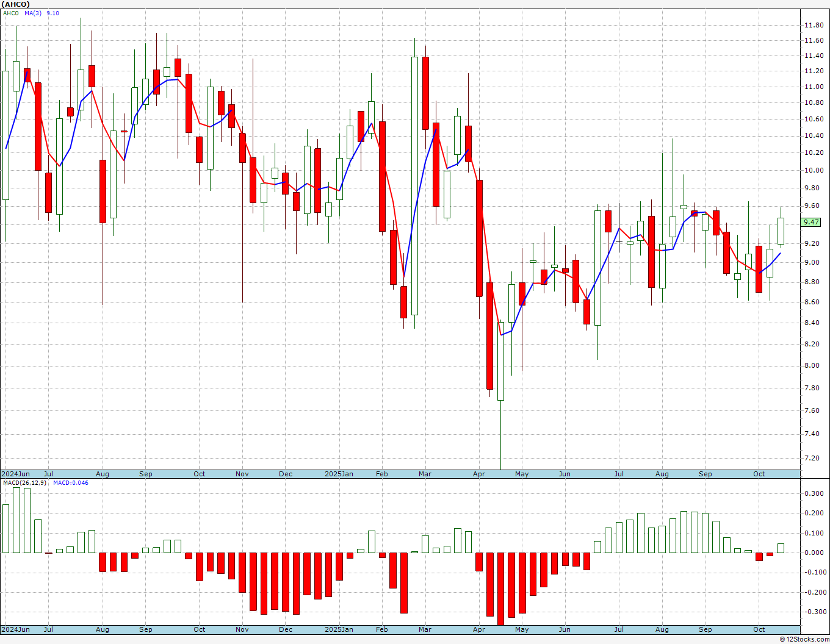Screen dimensions: 830x644
Task: Select the most recent green candlestick near 9.47
Action: pos(781,231)
